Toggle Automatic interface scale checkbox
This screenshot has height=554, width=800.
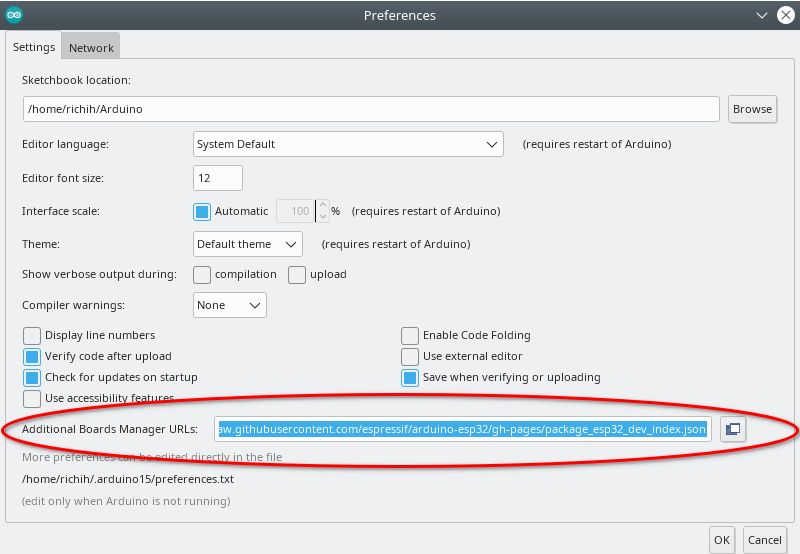202,212
